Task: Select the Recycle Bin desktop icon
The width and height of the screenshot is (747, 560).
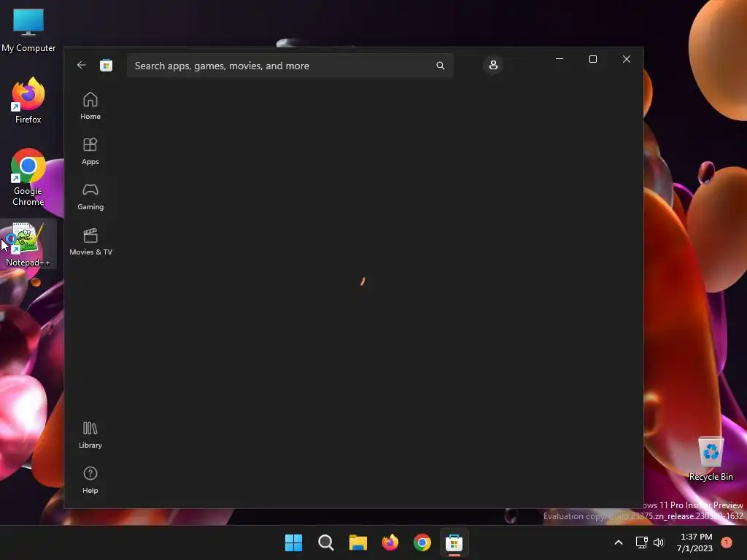Action: tap(711, 458)
